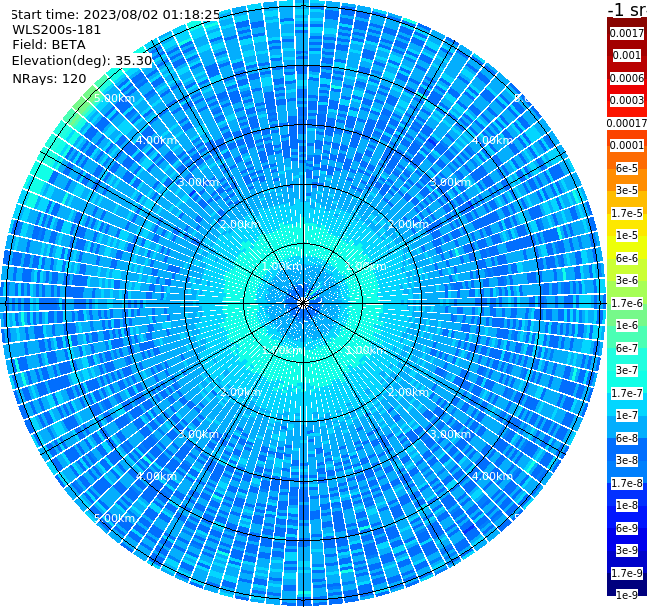The height and width of the screenshot is (607, 647).
Task: Click the 1e-8 colorbar label
Action: (627, 505)
